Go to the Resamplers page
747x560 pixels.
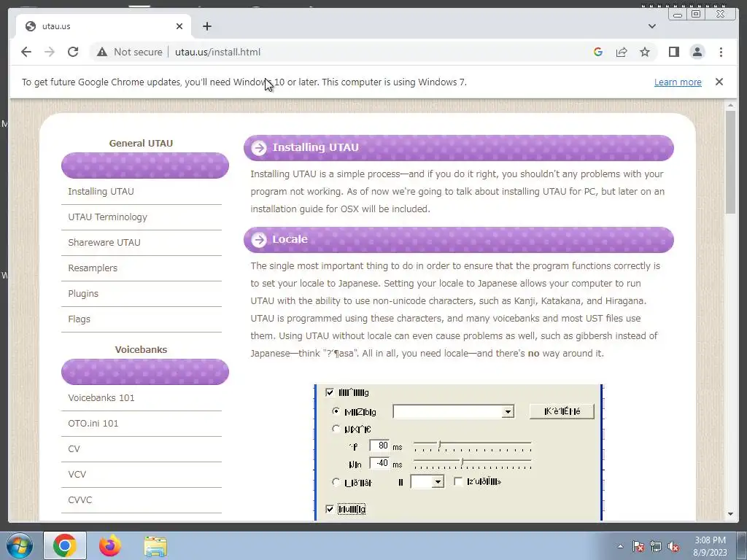(93, 268)
